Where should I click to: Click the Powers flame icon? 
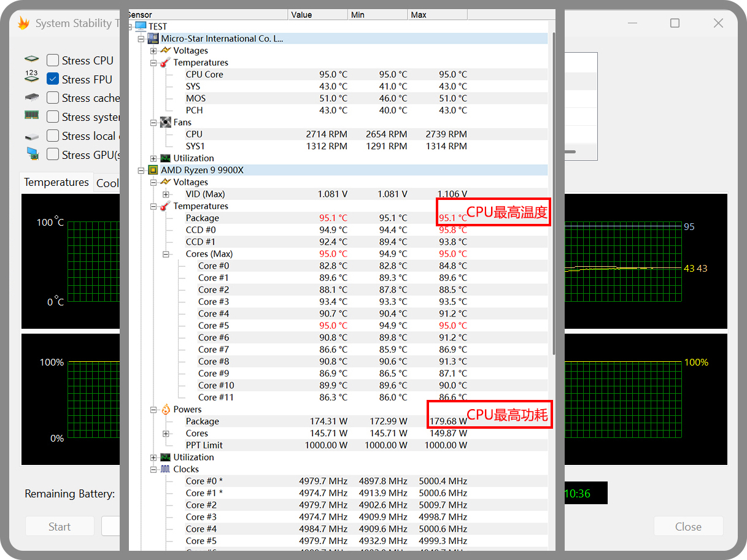[x=165, y=409]
